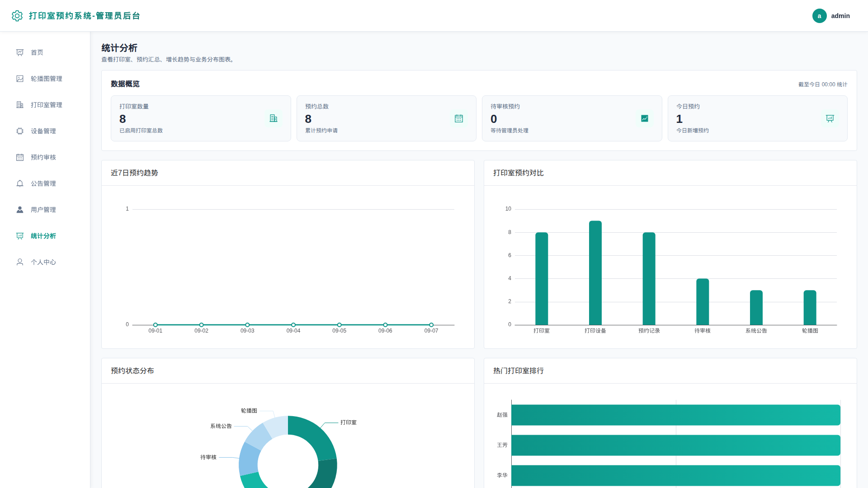This screenshot has height=488, width=868.
Task: Click the 轮播图 donut chart label
Action: click(249, 411)
